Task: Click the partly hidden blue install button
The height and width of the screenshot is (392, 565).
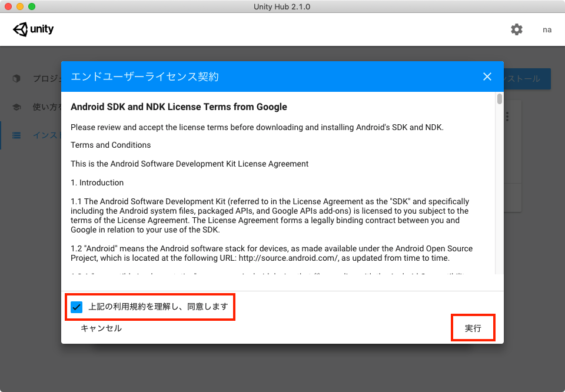Action: pyautogui.click(x=527, y=79)
